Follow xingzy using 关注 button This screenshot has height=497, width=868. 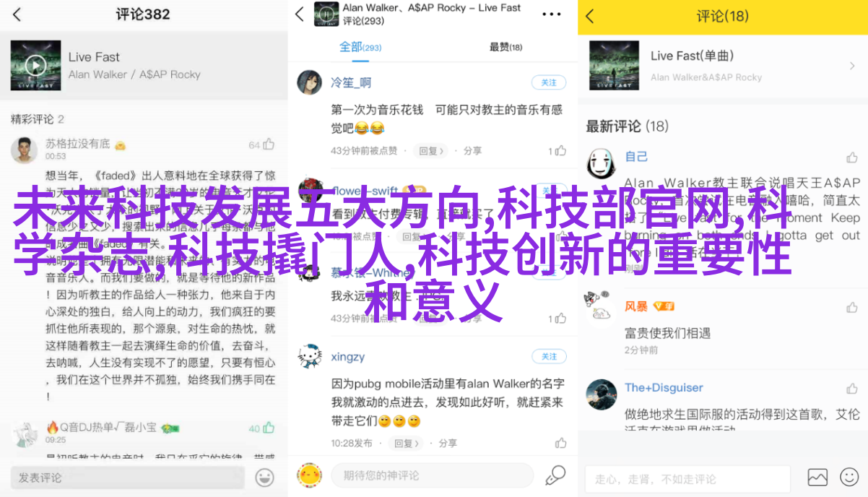549,356
